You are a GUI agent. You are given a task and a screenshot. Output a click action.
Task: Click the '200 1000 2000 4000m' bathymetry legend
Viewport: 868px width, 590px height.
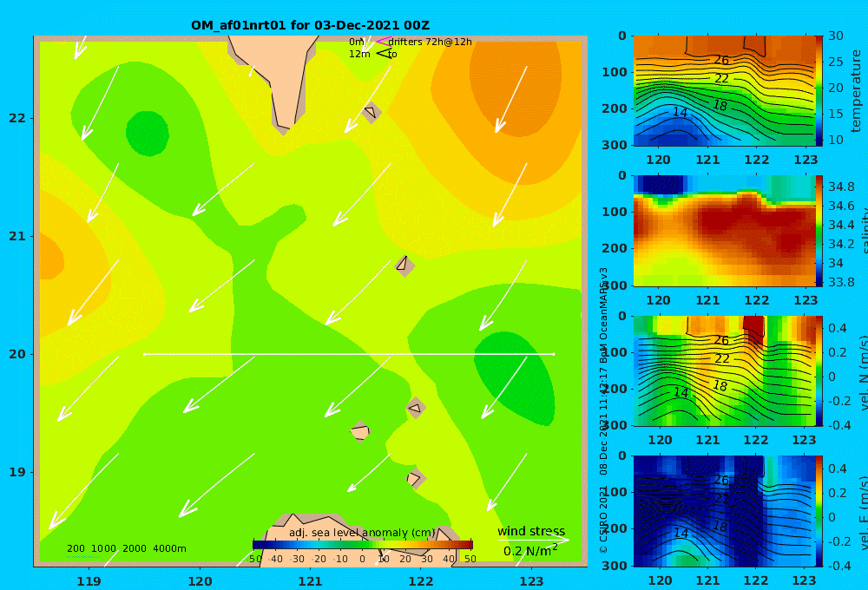[126, 548]
